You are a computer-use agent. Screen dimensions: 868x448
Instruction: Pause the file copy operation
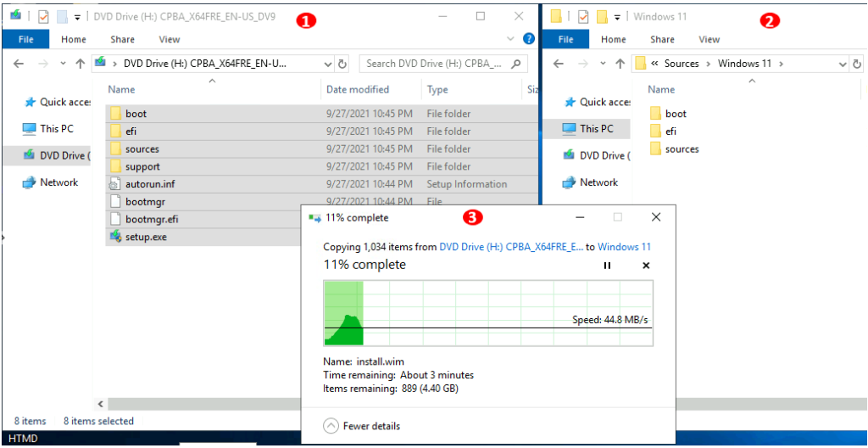click(x=607, y=266)
